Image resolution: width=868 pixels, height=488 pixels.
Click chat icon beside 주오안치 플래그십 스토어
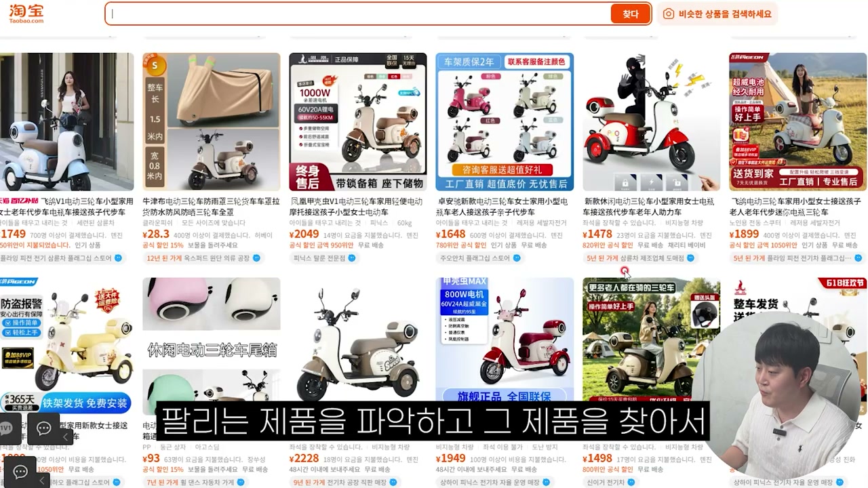pyautogui.click(x=517, y=258)
